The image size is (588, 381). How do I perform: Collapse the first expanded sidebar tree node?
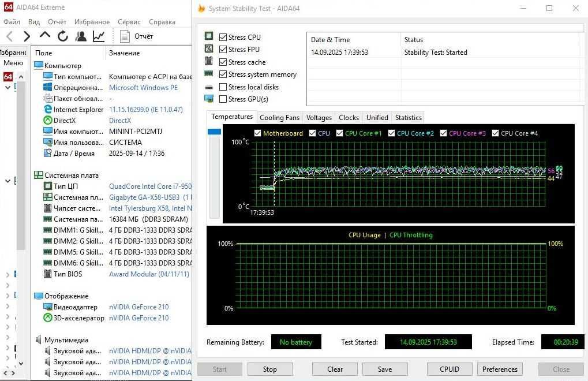click(x=8, y=87)
